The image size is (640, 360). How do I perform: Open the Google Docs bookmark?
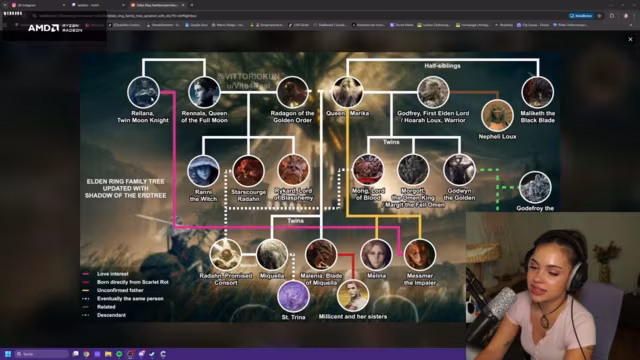[x=196, y=25]
